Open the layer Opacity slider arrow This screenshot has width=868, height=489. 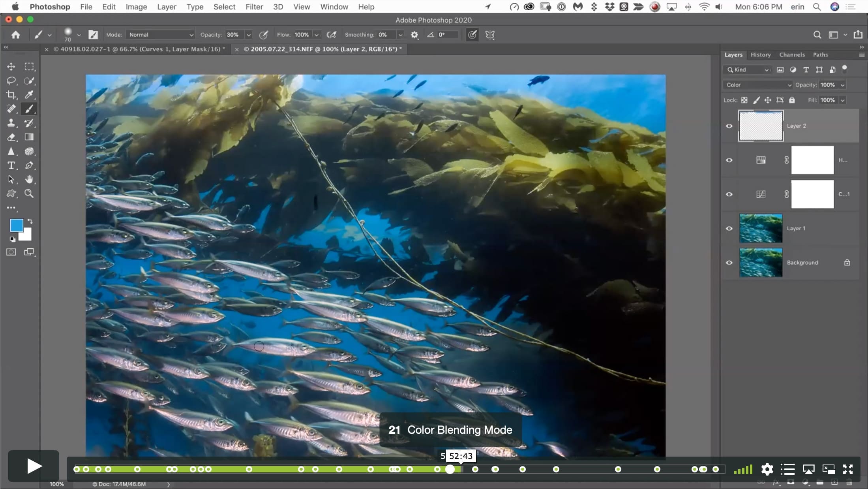[842, 85]
